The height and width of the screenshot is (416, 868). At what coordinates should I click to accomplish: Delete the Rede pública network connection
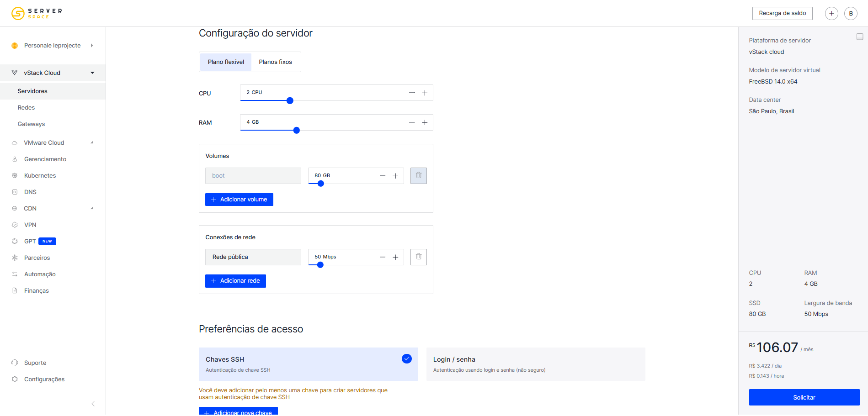pos(419,257)
